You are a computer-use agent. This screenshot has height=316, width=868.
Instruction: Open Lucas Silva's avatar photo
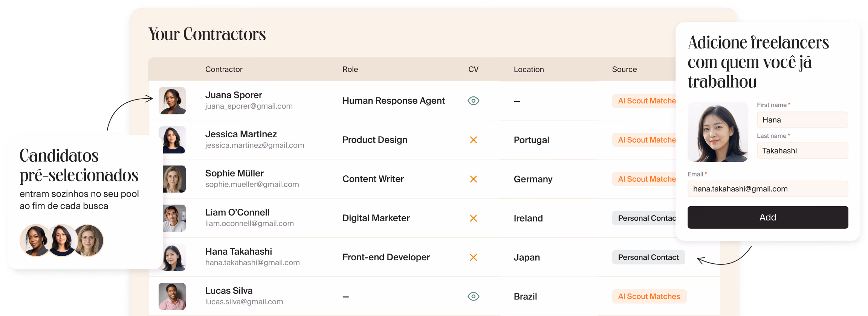tap(172, 296)
